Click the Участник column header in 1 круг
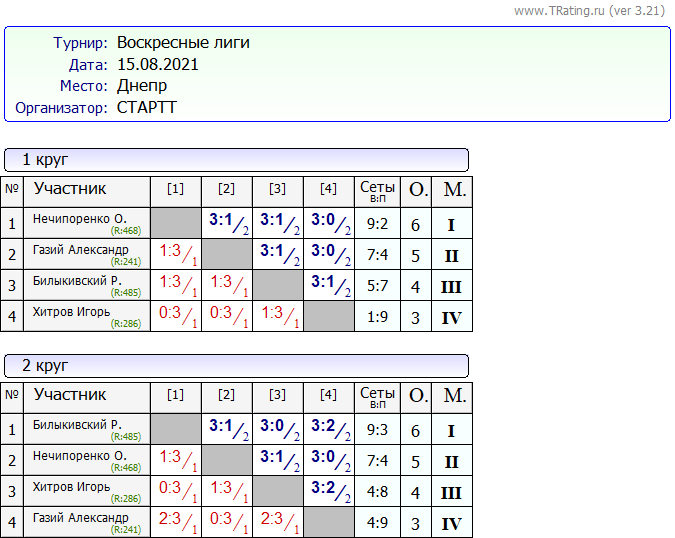The width and height of the screenshot is (675, 538). [70, 189]
